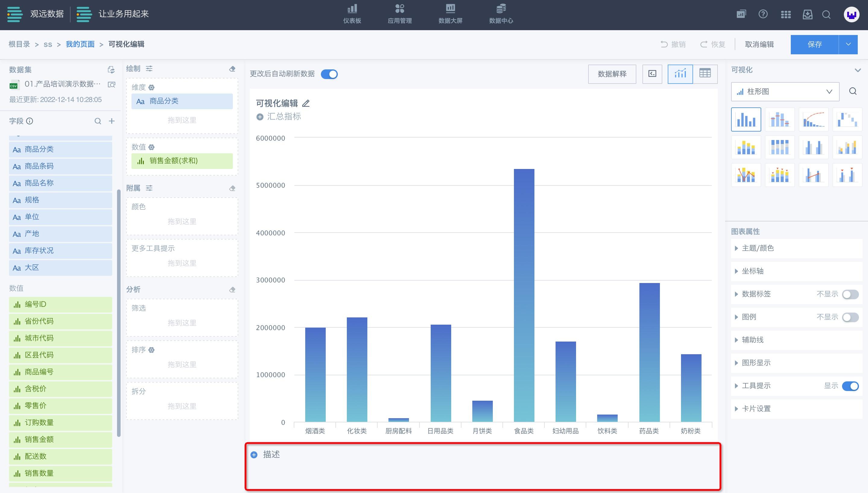Search fields using the magnifier icon
The width and height of the screenshot is (868, 493).
click(98, 121)
